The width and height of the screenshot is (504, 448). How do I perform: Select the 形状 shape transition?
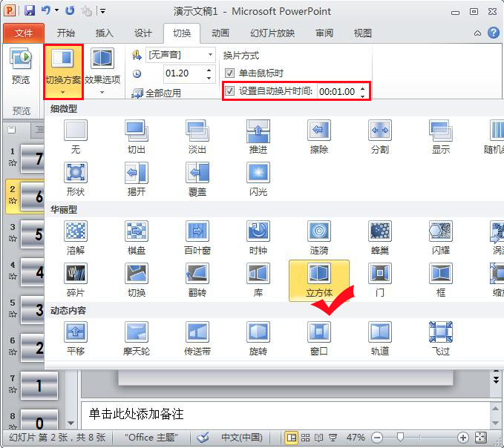76,179
